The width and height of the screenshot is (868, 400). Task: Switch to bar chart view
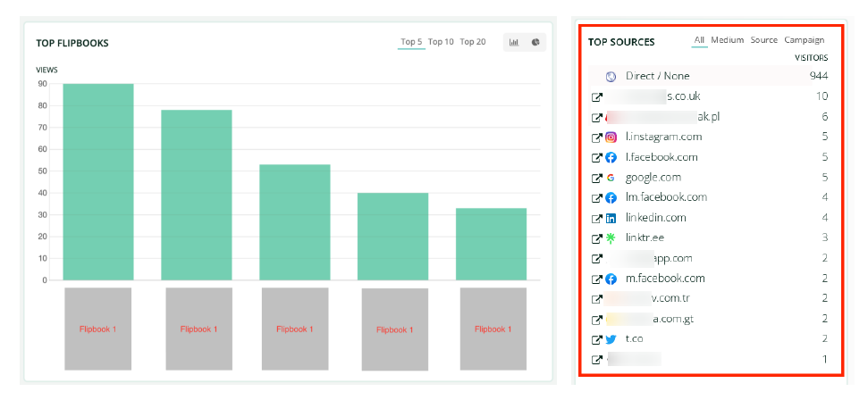point(515,42)
